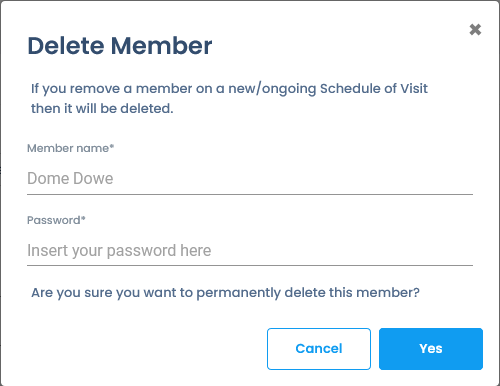This screenshot has height=386, width=500.
Task: Click the Password label
Action: [x=56, y=220]
